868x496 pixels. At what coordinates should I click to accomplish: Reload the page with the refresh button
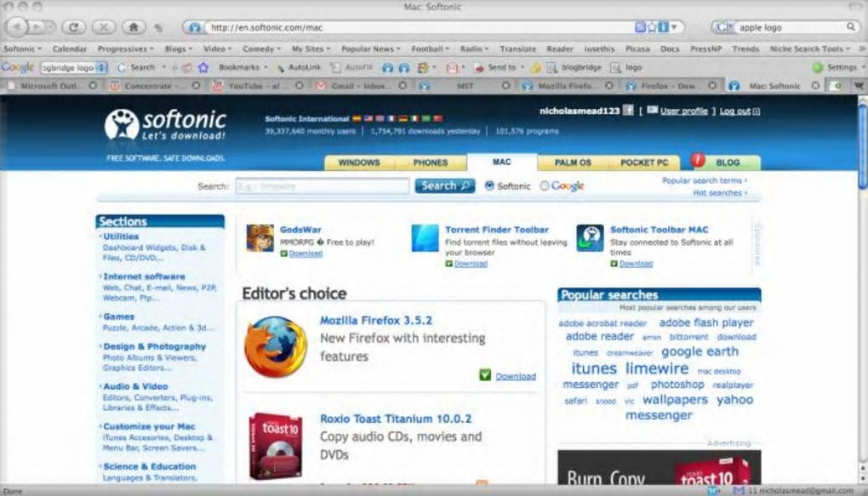point(74,26)
